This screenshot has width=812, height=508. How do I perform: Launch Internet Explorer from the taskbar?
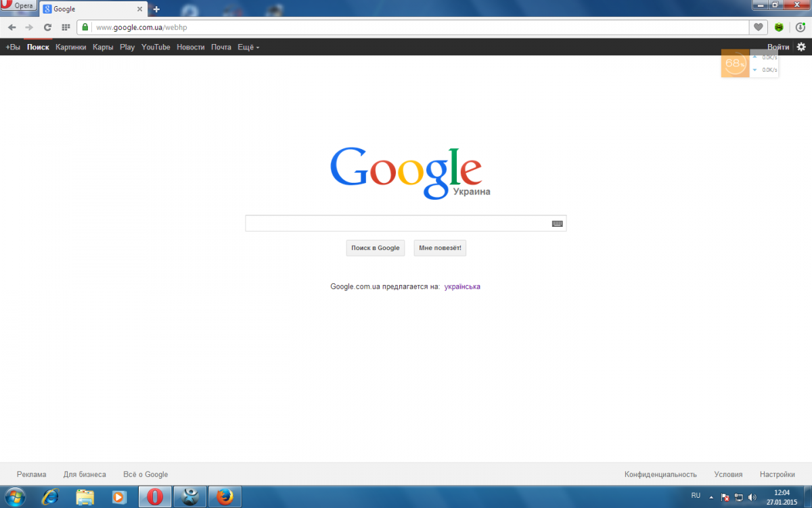[x=50, y=497]
